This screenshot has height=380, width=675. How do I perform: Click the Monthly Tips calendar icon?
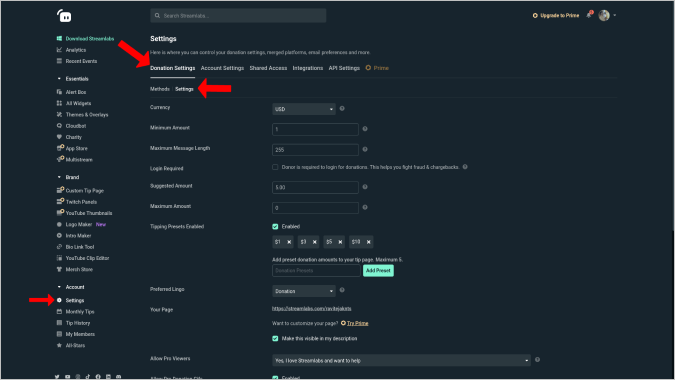pos(59,312)
